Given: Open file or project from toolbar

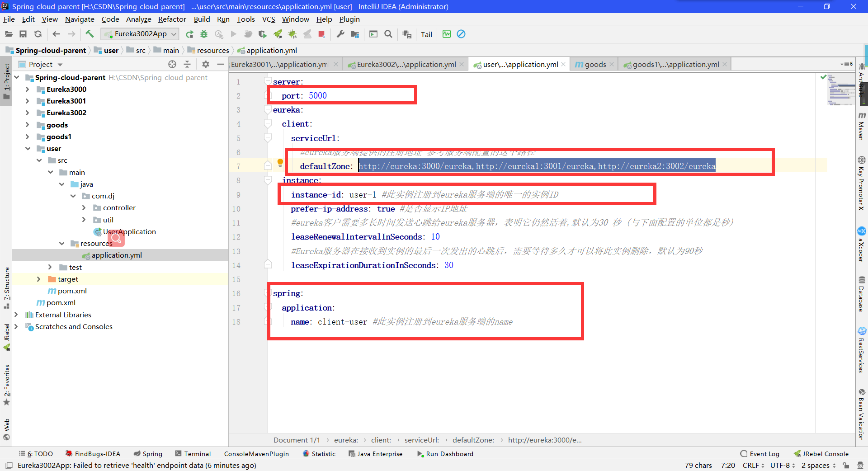Looking at the screenshot, I should (9, 34).
